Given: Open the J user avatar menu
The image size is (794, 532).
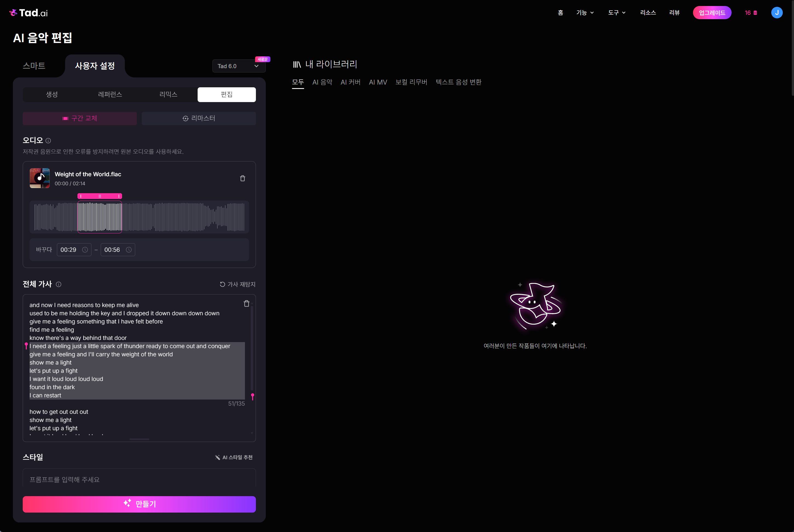Looking at the screenshot, I should (x=777, y=13).
